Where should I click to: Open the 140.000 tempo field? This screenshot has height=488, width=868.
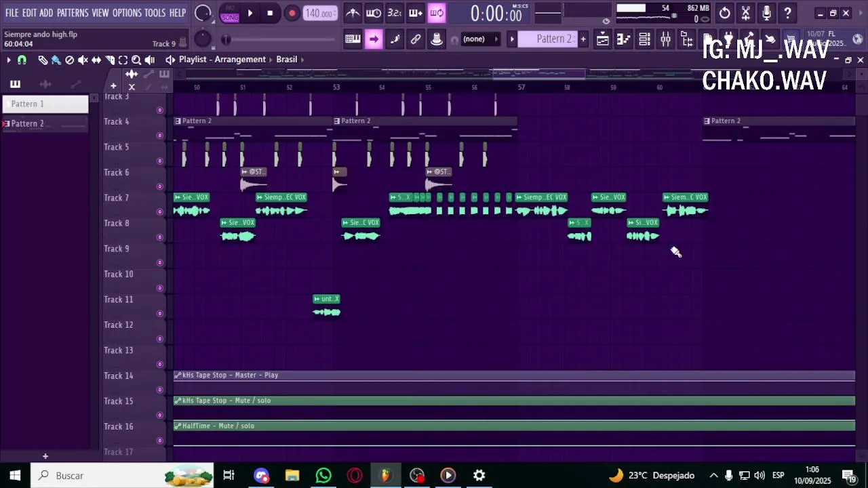coord(319,14)
